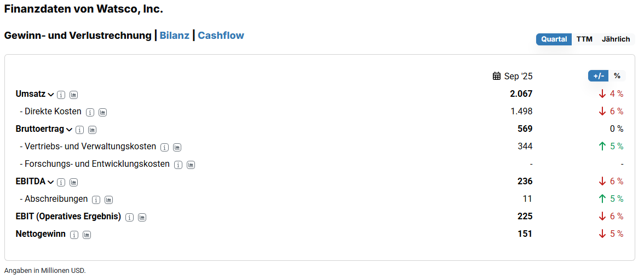Expand the Bruttoertrag breakdown chevron
644x280 pixels.
pyautogui.click(x=69, y=130)
